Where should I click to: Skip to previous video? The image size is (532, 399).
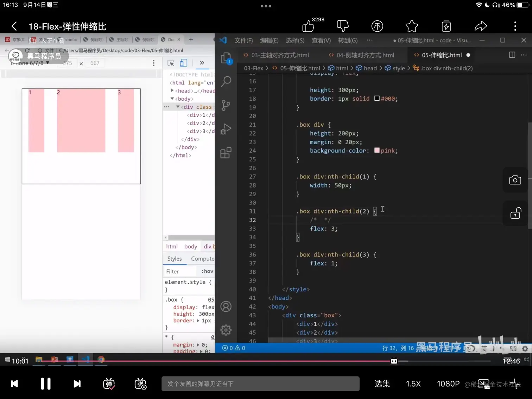click(14, 384)
